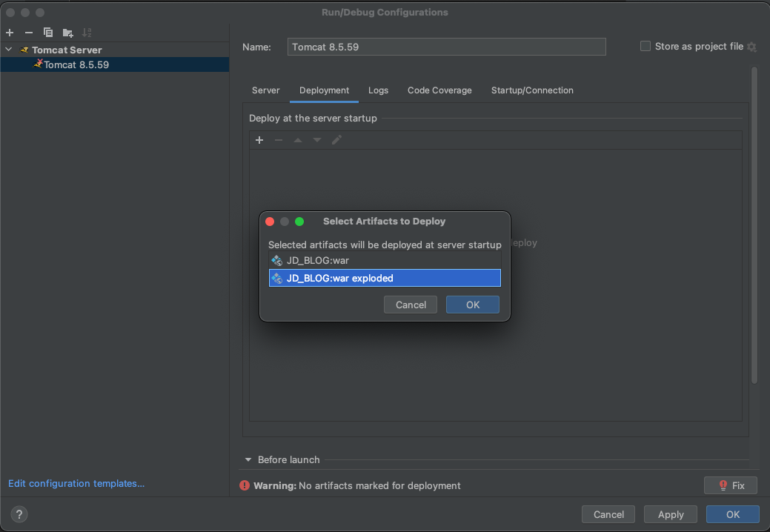Move deployment item down arrow

pyautogui.click(x=317, y=140)
